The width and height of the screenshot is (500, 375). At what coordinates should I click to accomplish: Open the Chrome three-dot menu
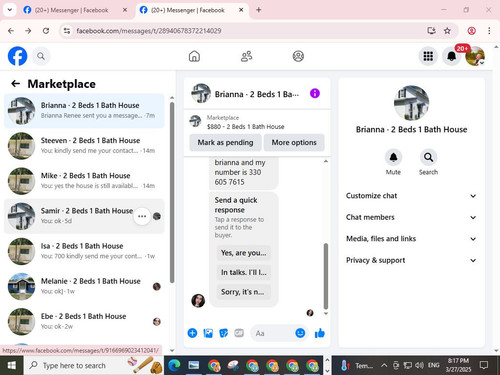pos(489,31)
